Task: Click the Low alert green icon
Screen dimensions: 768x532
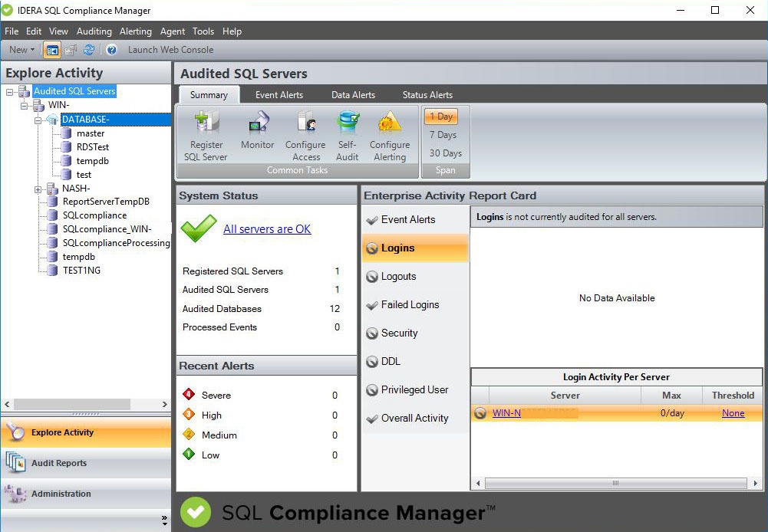Action: click(189, 454)
